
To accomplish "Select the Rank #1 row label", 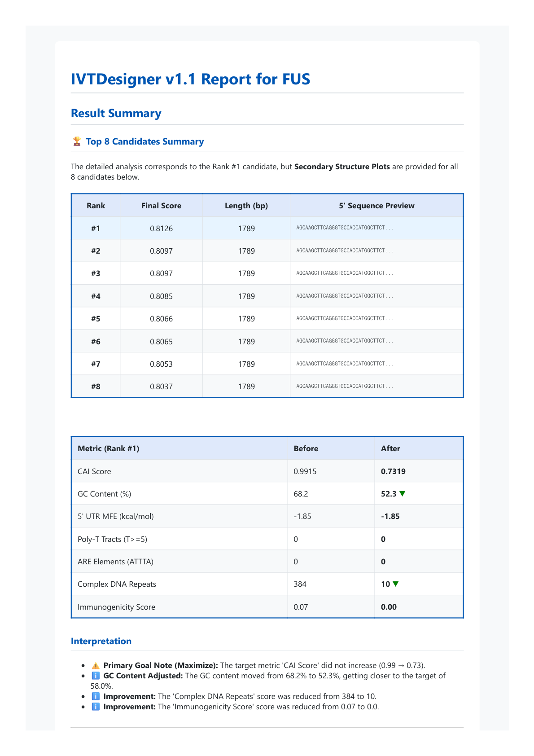I will coord(96,229).
